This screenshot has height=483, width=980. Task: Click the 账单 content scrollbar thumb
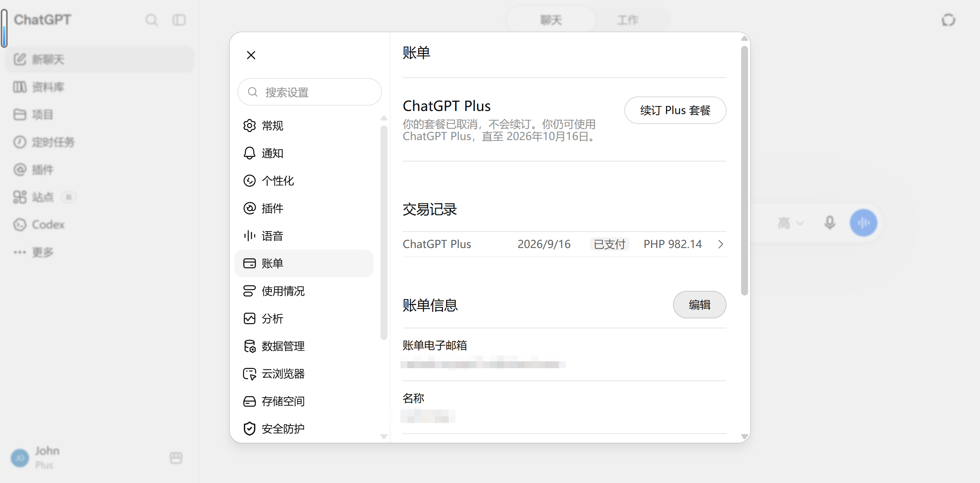[x=745, y=171]
